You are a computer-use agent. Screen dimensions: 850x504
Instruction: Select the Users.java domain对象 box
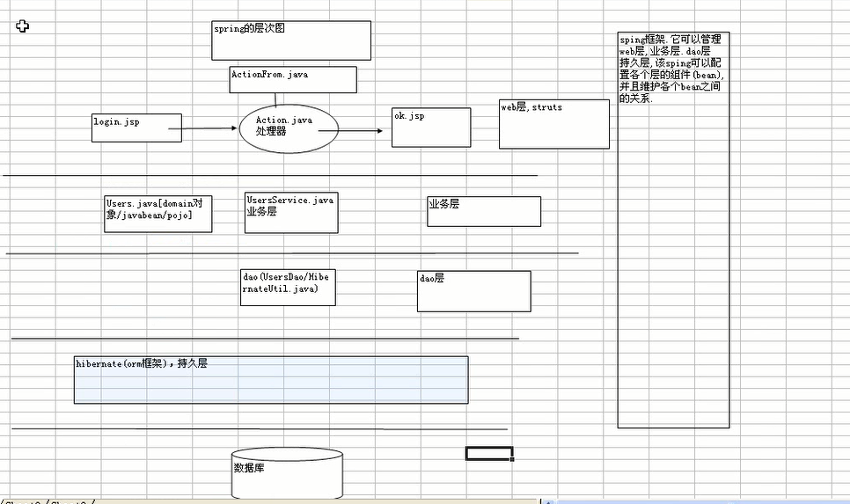(158, 214)
